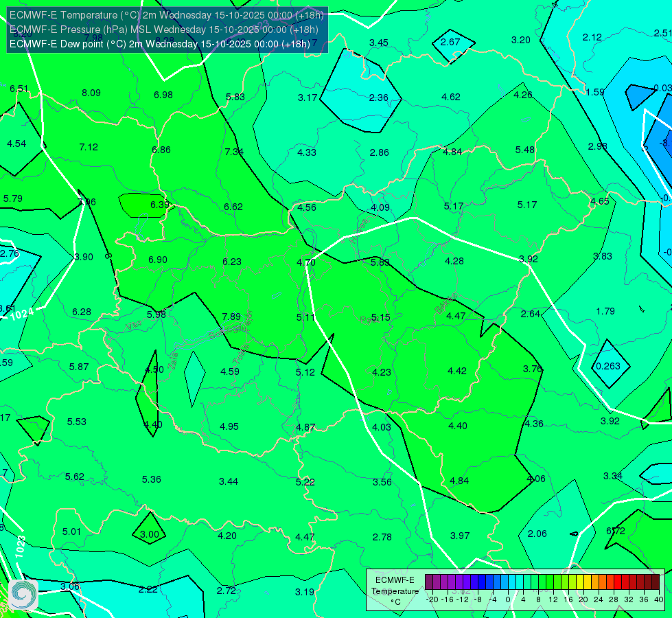Select the 5.01 value
672x618 pixels.
(x=71, y=531)
